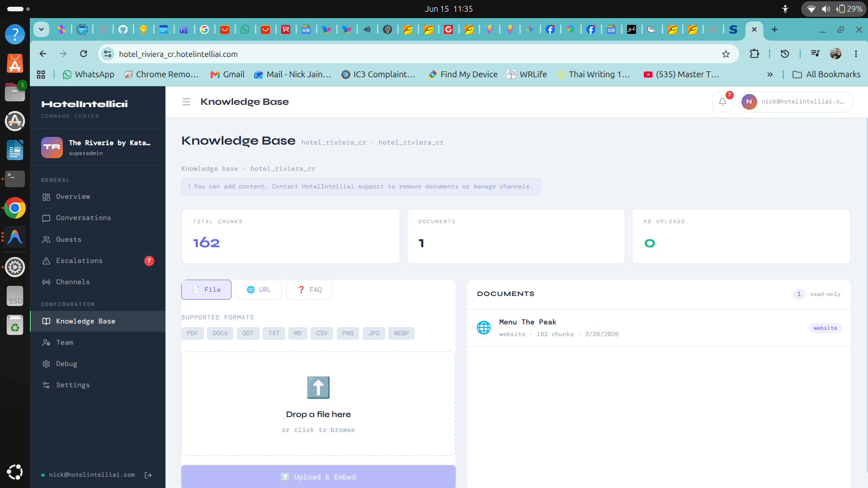
Task: Open Channels in the sidebar
Action: 98,282
